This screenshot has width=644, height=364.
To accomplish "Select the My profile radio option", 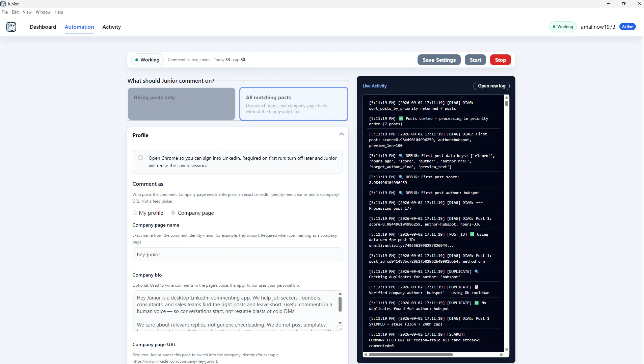I will tap(135, 213).
